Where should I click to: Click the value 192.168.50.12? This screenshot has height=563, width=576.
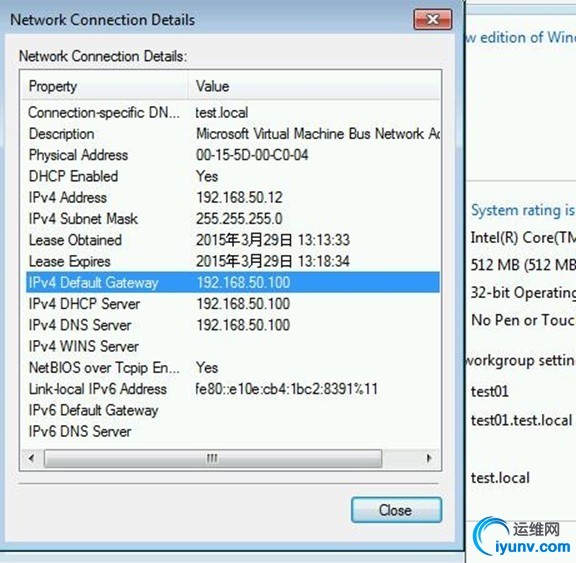[x=239, y=198]
